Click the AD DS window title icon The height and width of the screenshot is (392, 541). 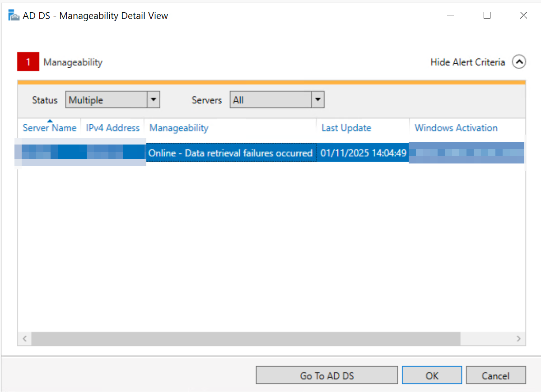[x=14, y=15]
